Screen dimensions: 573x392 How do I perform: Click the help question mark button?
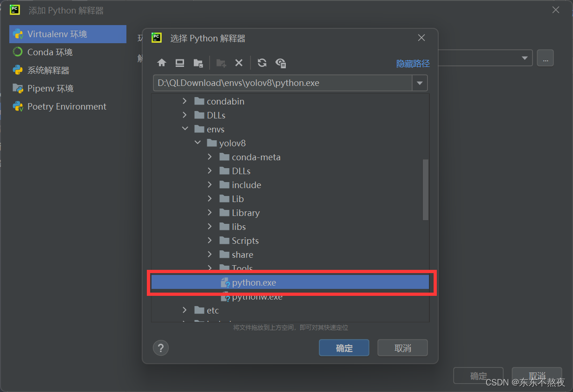pos(161,347)
